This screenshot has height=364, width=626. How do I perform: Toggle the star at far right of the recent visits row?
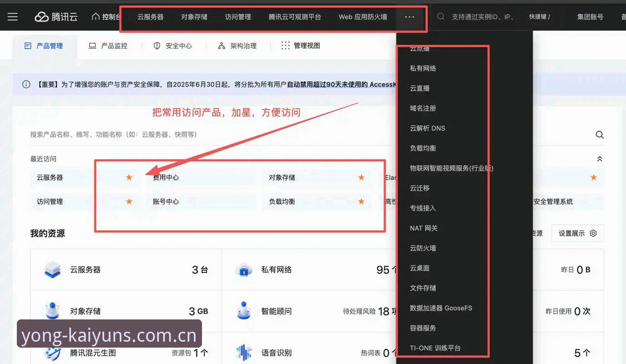[x=593, y=177]
